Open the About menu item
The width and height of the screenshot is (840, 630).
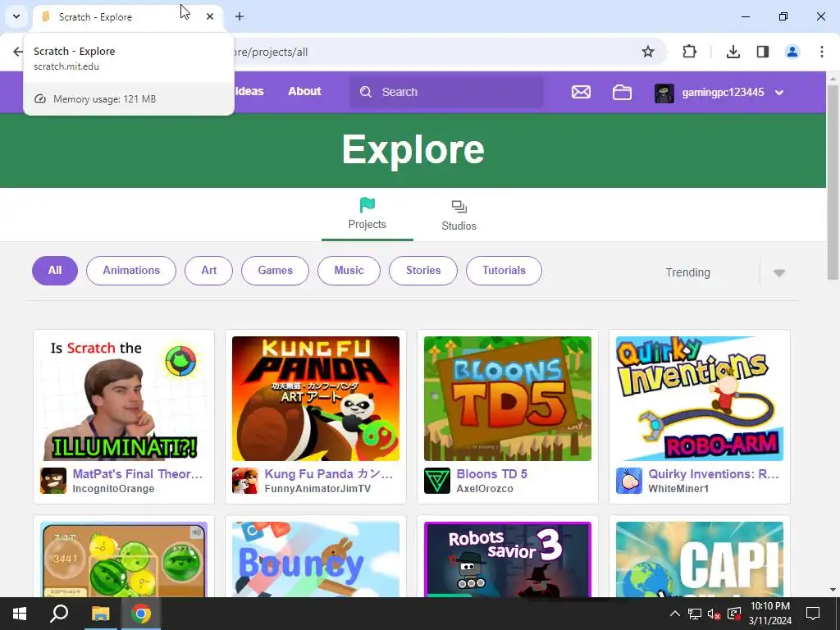(304, 91)
